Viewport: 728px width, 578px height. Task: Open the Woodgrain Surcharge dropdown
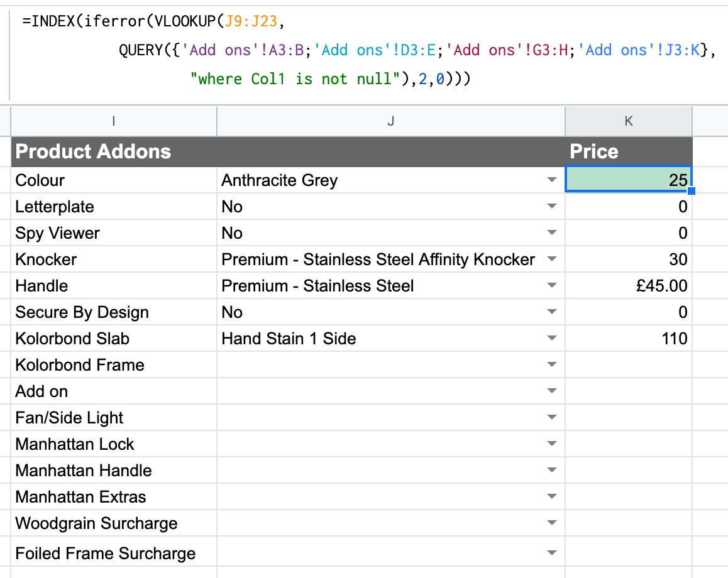coord(552,523)
